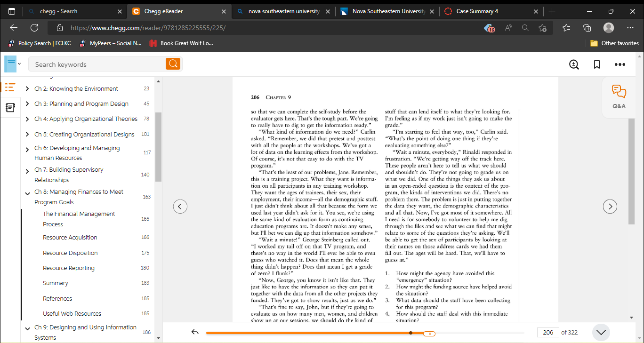Open the Other favorites folder
Viewport: 644px width, 343px height.
pos(614,43)
